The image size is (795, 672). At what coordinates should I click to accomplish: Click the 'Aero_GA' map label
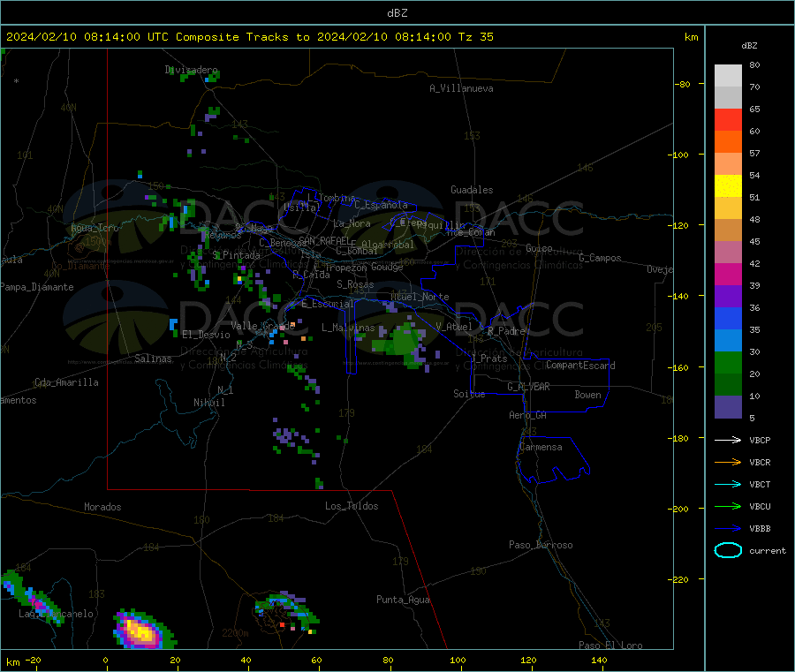[527, 415]
